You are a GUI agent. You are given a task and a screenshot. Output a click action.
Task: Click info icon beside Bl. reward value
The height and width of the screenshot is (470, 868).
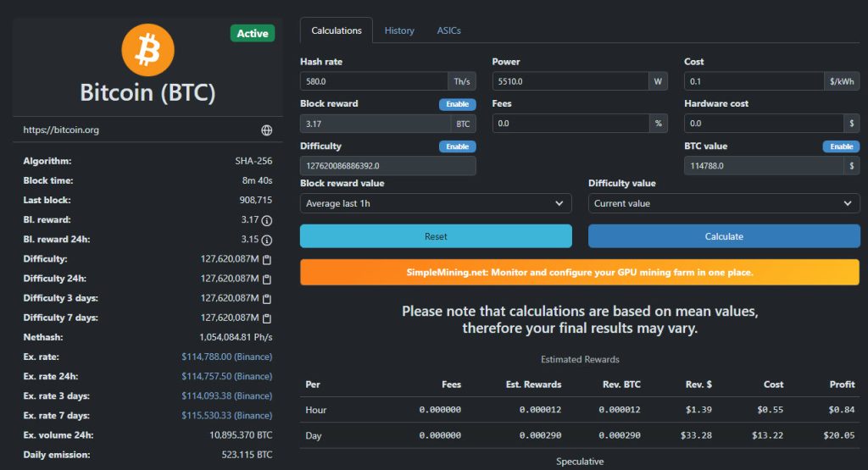coord(267,220)
